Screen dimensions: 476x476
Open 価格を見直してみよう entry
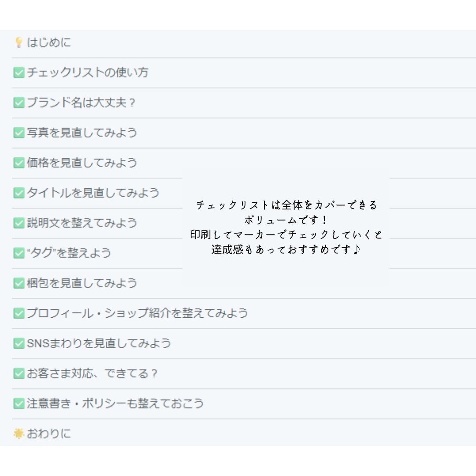coord(82,163)
